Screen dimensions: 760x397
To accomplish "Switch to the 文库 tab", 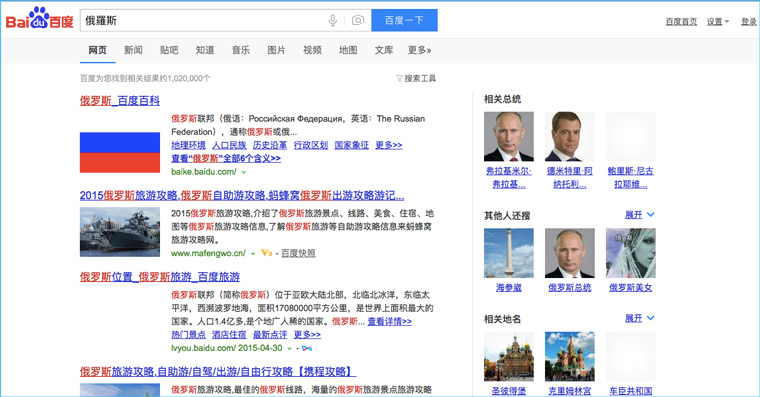I will (384, 50).
